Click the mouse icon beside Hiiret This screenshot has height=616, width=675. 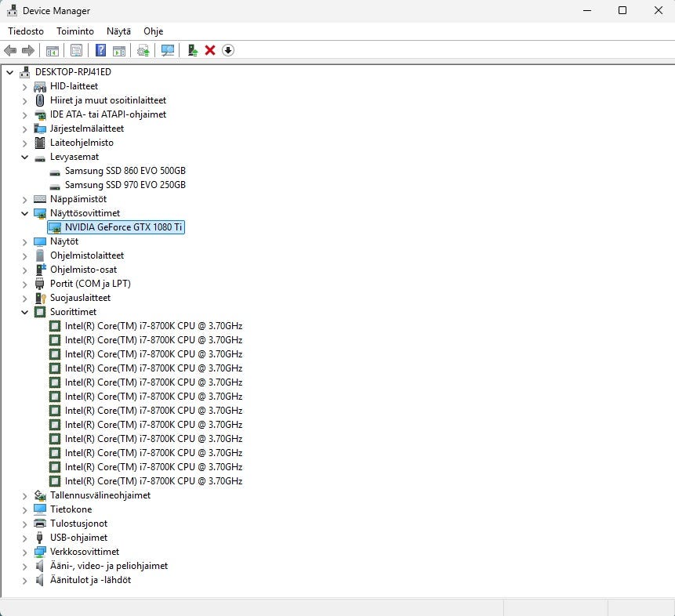(x=40, y=101)
